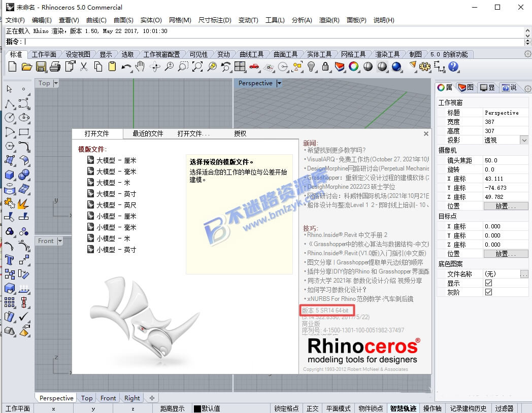This screenshot has height=413, width=532.
Task: Toggle 记录建构历史 in status bar
Action: click(x=468, y=408)
